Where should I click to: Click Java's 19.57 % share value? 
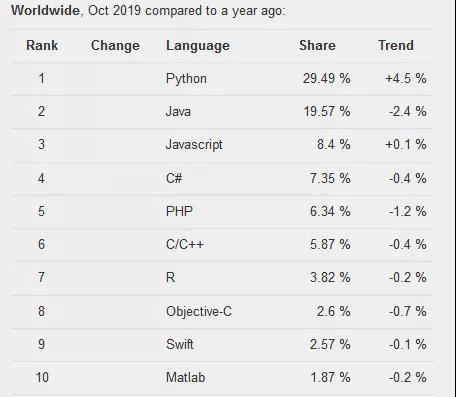click(x=327, y=111)
